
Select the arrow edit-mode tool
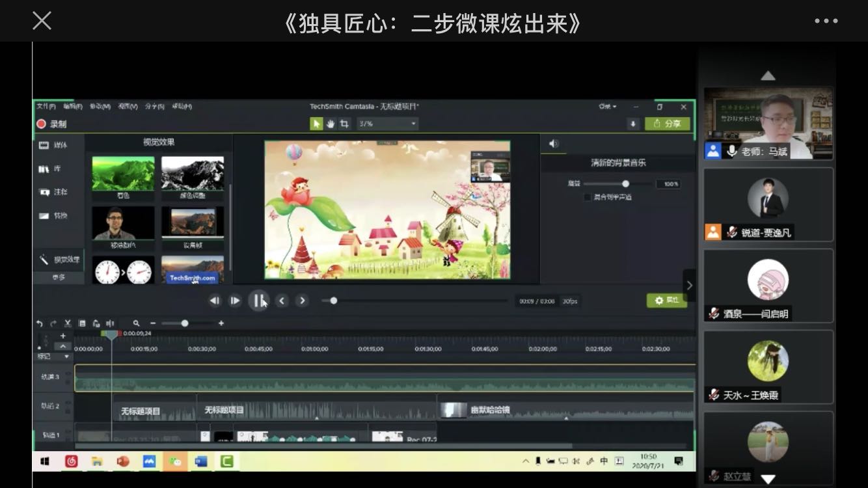(316, 124)
